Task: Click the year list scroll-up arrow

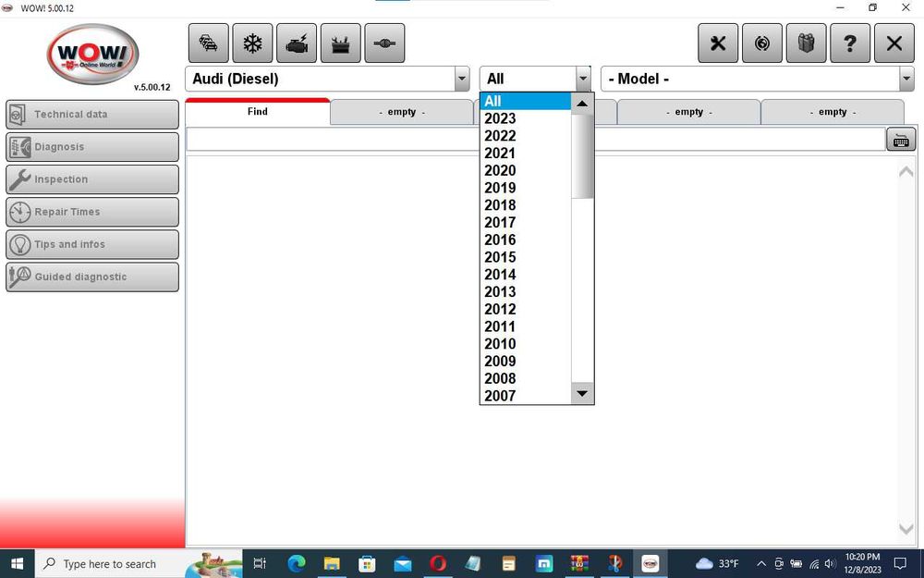Action: [582, 104]
